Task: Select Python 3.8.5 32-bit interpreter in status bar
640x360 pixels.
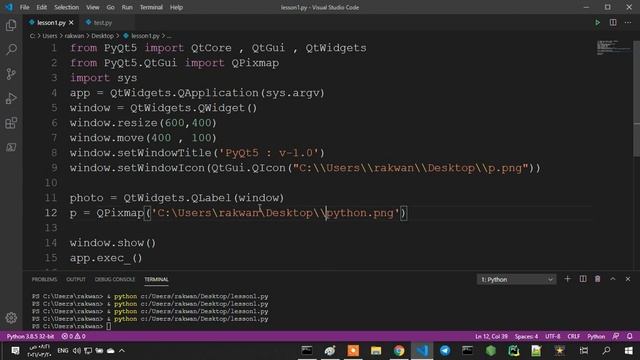Action: pyautogui.click(x=30, y=336)
